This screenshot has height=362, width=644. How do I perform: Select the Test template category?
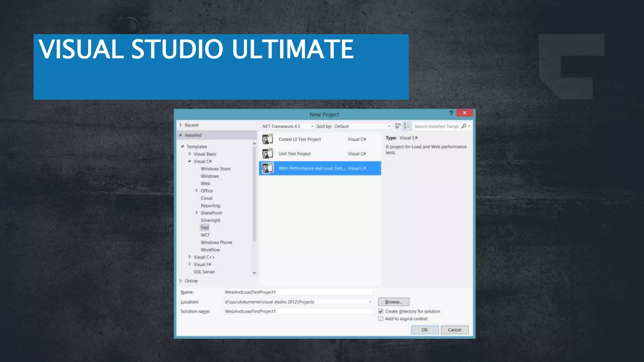click(x=205, y=228)
